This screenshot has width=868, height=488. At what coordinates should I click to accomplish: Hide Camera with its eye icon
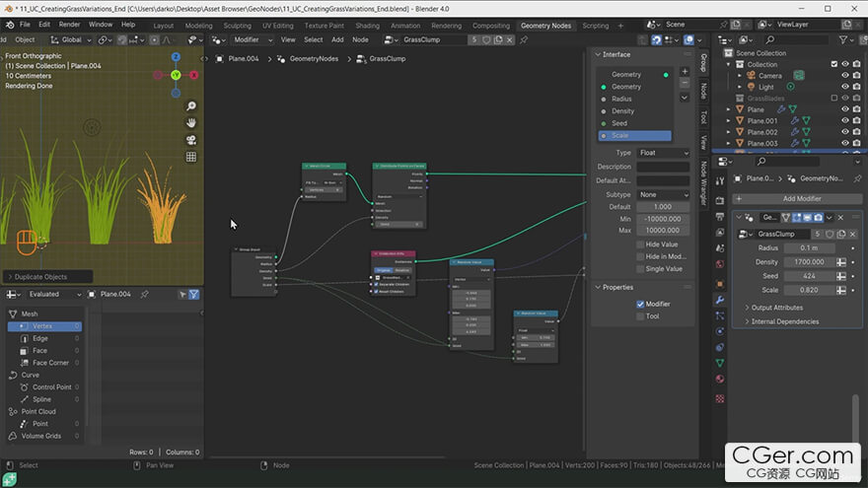coord(845,75)
